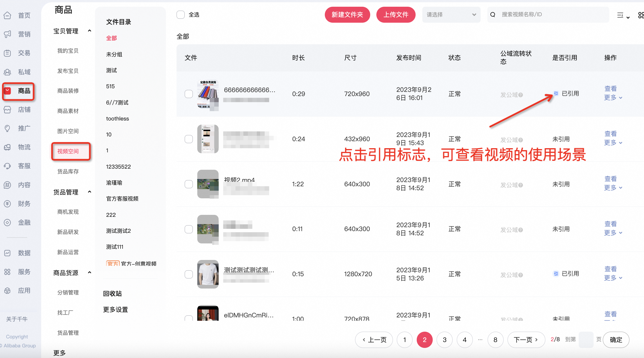Jump to page 3

click(x=444, y=340)
